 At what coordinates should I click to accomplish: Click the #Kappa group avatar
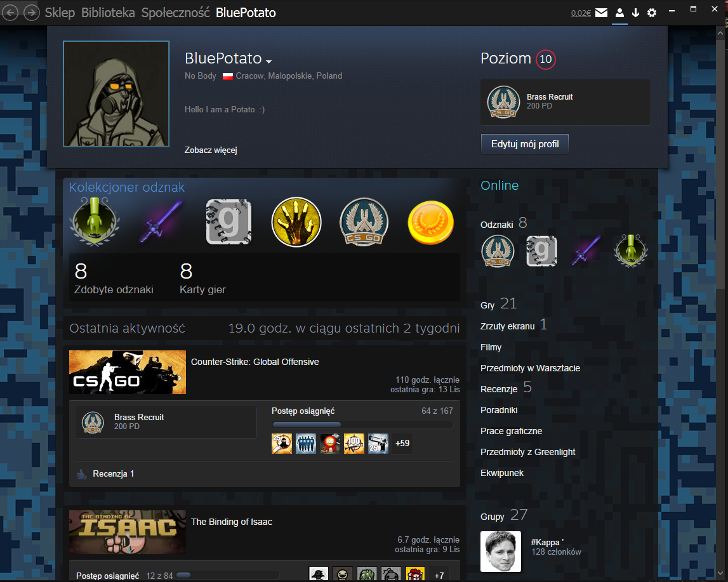pos(501,552)
